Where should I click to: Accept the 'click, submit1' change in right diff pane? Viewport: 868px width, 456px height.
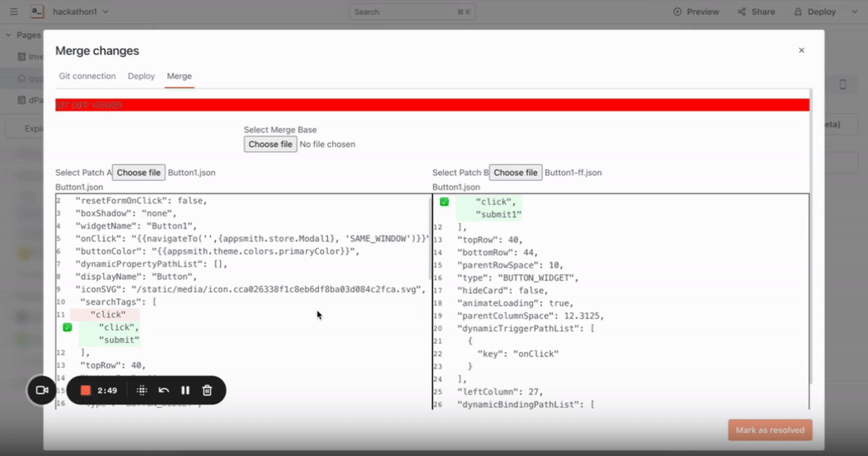tap(444, 202)
